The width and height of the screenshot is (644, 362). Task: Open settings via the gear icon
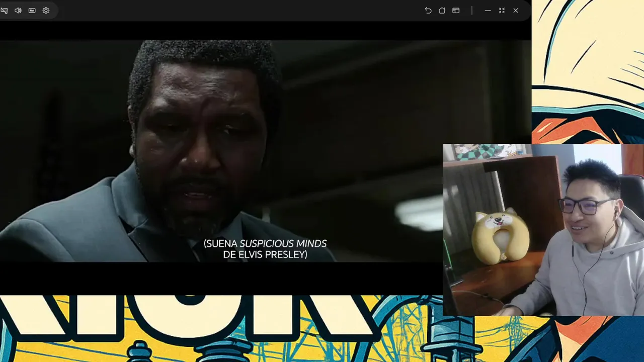click(46, 11)
